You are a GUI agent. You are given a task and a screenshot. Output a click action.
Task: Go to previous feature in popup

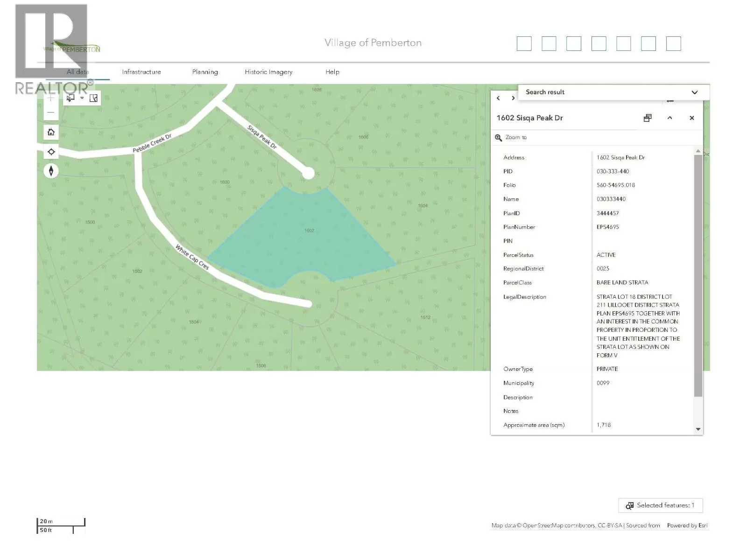tap(498, 98)
